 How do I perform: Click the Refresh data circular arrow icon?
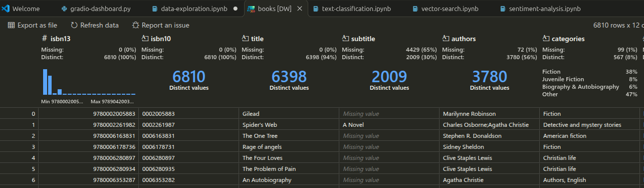pyautogui.click(x=74, y=25)
